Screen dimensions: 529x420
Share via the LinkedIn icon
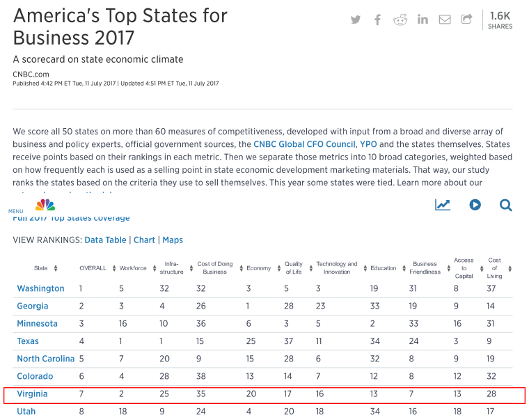[x=423, y=20]
